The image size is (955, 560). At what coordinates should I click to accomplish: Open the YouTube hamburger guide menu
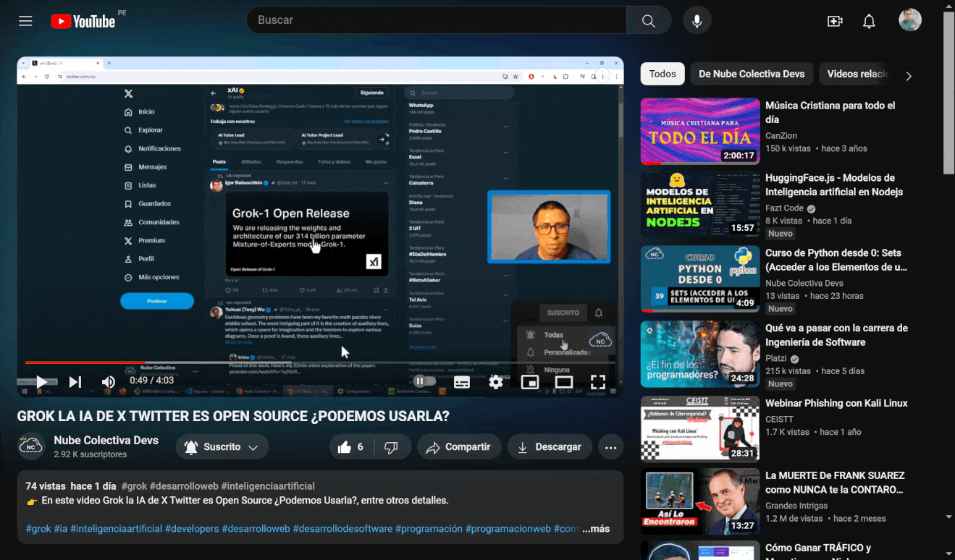(x=26, y=21)
